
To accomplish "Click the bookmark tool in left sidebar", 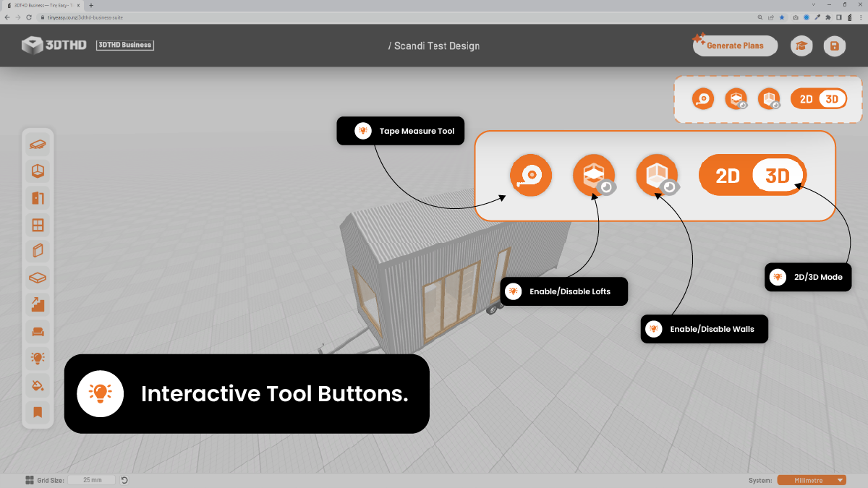I will pos(38,412).
